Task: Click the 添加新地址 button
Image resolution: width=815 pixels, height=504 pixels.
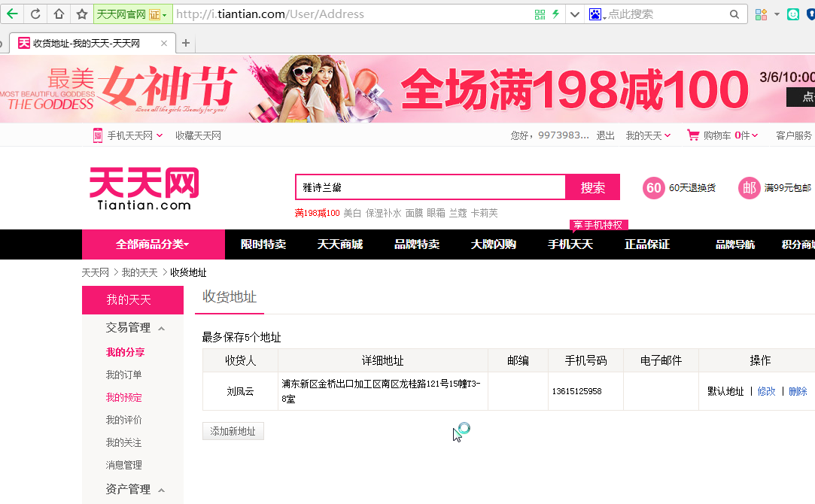Action: point(233,431)
